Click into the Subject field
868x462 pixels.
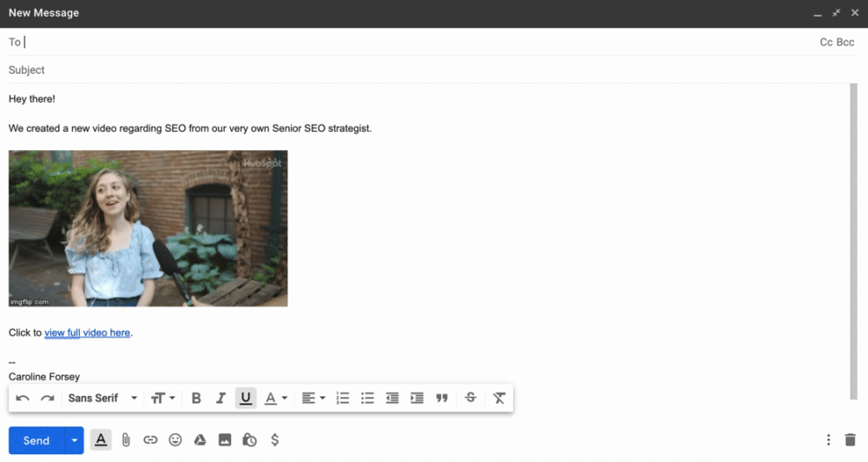tap(347, 69)
